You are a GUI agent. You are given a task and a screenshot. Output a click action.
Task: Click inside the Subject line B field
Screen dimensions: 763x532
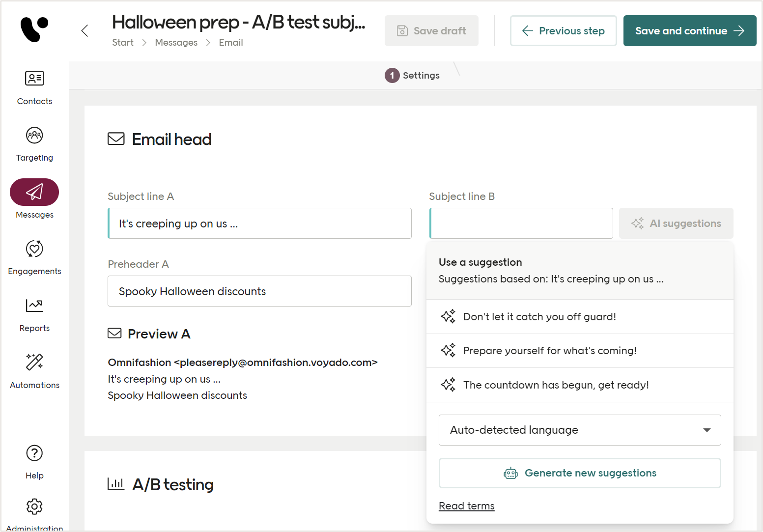[520, 223]
